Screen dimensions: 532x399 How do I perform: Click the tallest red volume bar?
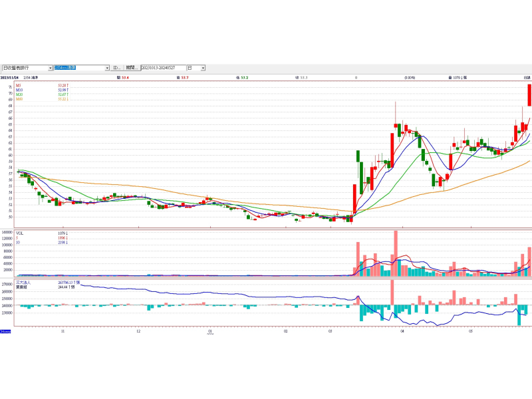pos(396,253)
